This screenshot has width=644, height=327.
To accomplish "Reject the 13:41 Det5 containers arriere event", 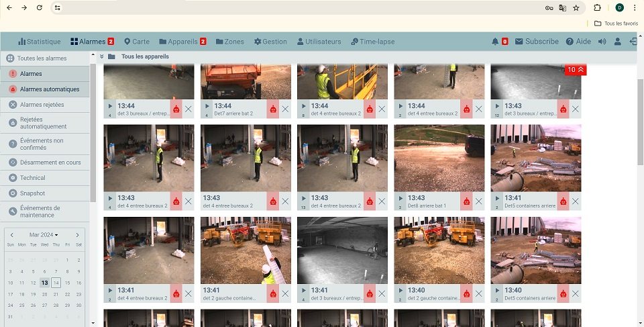I will (x=576, y=201).
